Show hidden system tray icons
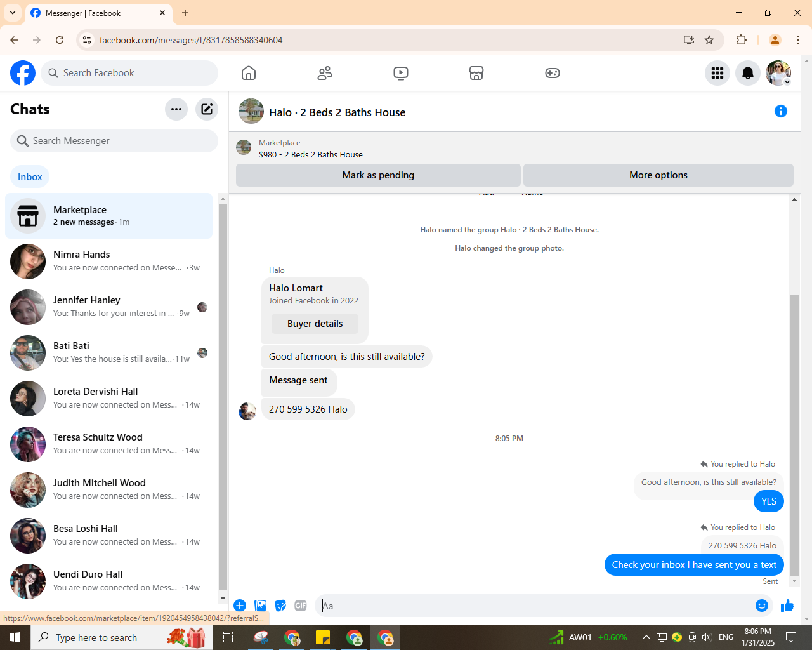This screenshot has width=812, height=650. tap(646, 637)
